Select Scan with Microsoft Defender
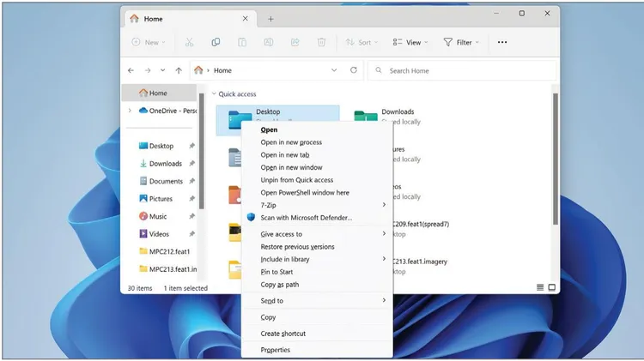This screenshot has height=361, width=644. [x=318, y=218]
